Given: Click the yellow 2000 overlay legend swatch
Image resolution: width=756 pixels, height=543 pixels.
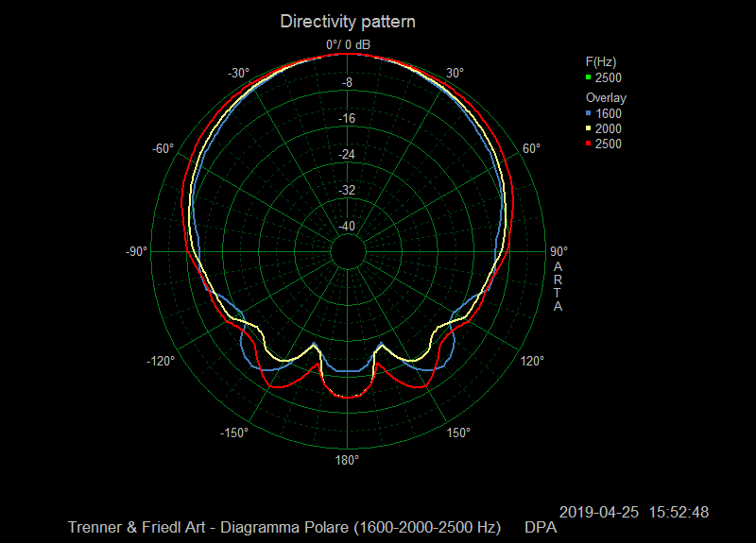Looking at the screenshot, I should tap(588, 128).
